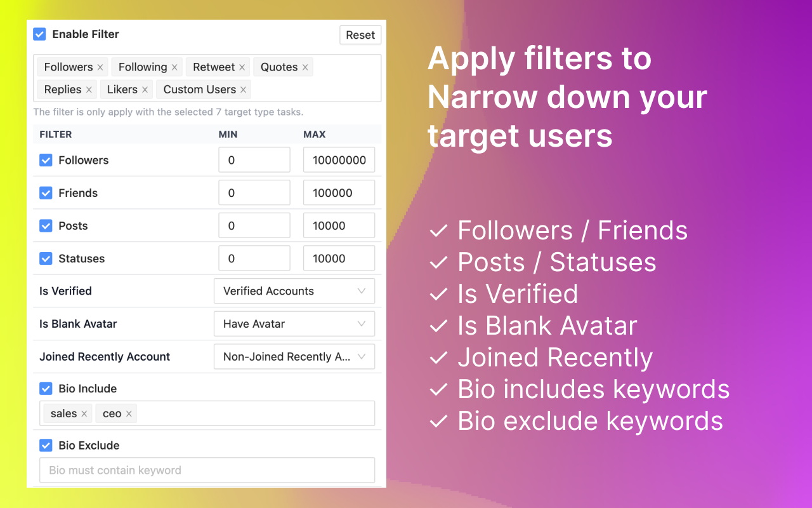Remove the Quotes tag from the filter
The image size is (812, 508).
pos(304,67)
